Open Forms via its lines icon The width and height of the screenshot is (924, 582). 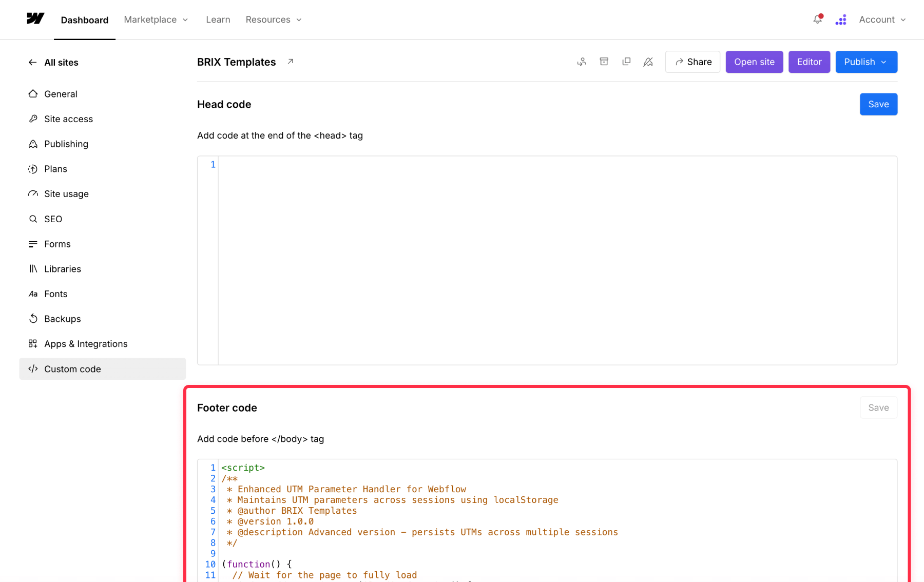[33, 244]
